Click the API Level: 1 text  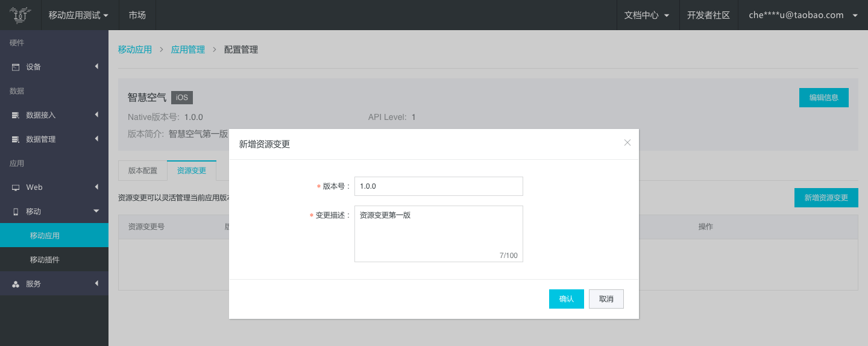392,117
